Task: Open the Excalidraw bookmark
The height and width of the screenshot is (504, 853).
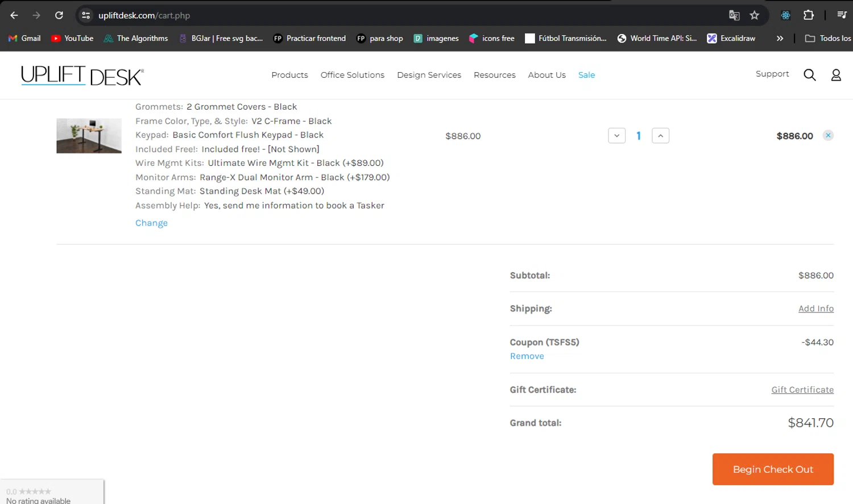Action: click(x=731, y=38)
